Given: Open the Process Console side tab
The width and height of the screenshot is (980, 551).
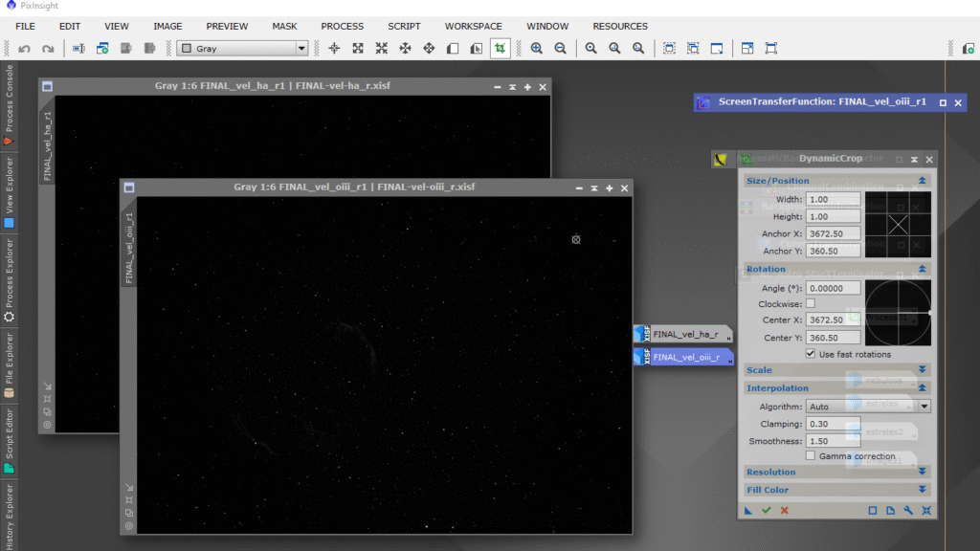Looking at the screenshot, I should coord(9,105).
